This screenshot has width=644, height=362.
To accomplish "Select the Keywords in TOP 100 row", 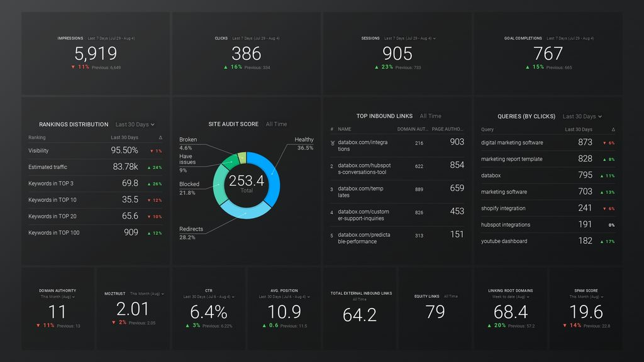I will pyautogui.click(x=96, y=233).
